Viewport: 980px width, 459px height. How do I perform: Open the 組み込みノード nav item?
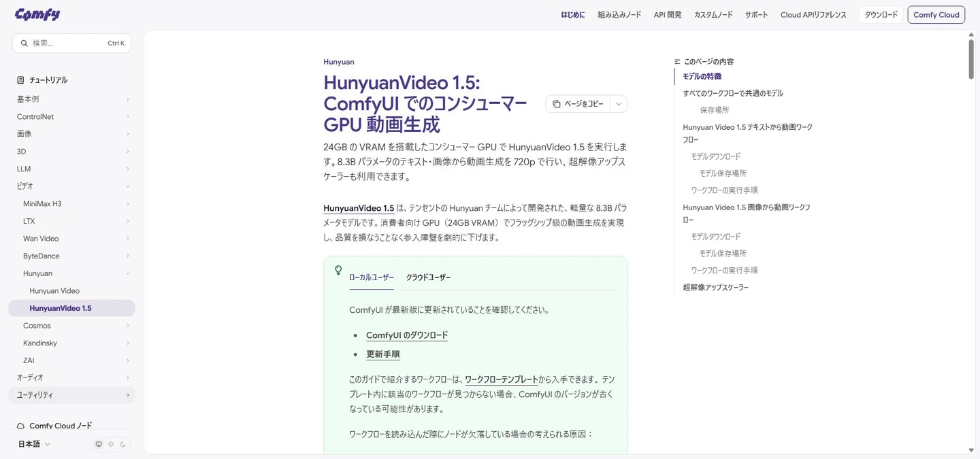(x=619, y=15)
